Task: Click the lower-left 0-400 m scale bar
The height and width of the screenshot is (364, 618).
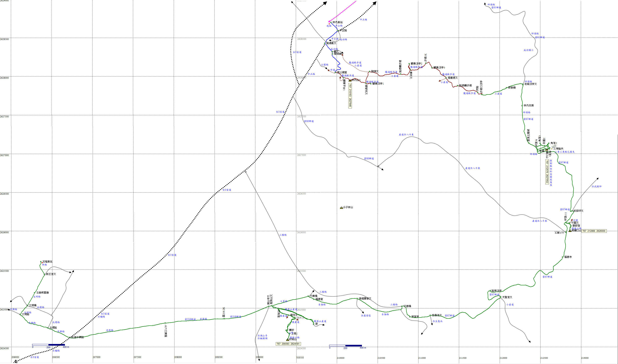Action: (x=48, y=345)
